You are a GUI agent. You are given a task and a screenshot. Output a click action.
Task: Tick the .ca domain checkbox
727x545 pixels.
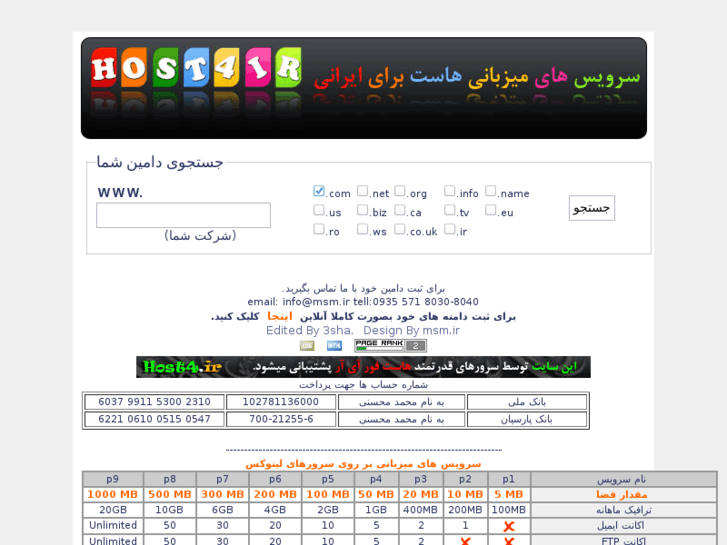pyautogui.click(x=400, y=210)
